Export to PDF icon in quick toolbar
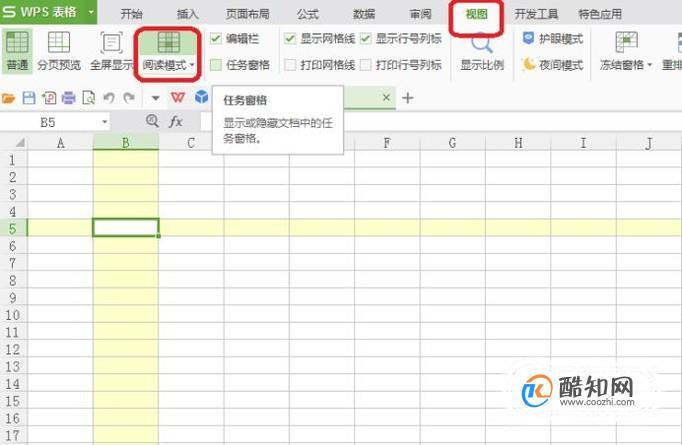The width and height of the screenshot is (682, 445). 49,98
